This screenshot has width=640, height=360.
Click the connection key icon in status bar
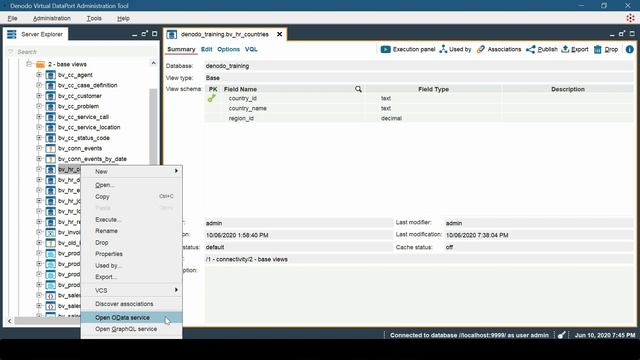click(562, 335)
